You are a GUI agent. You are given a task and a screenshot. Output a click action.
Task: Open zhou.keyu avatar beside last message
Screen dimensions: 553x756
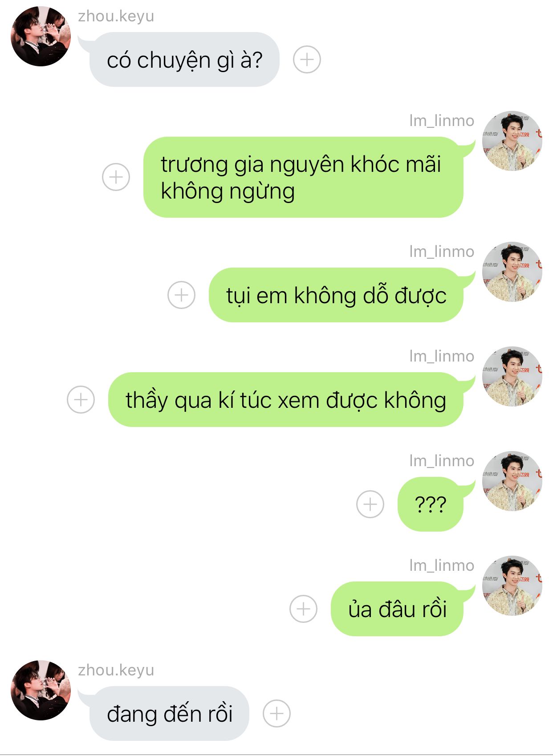[x=41, y=690]
